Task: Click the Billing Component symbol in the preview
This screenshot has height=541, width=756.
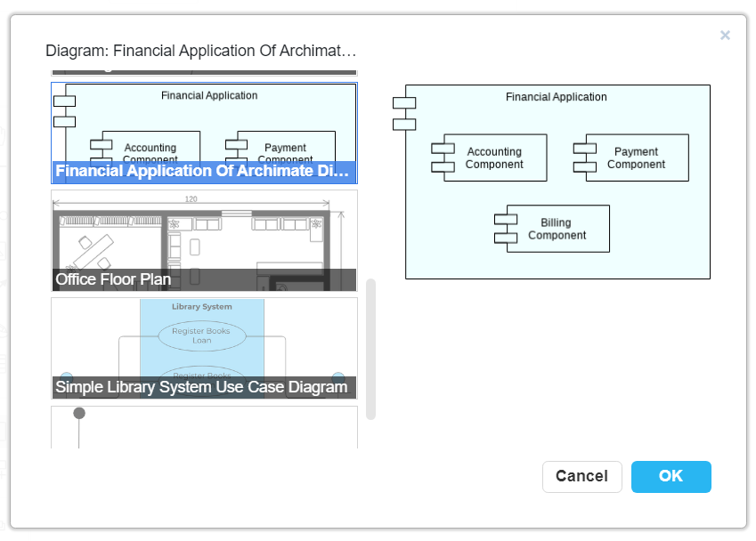Action: tap(507, 229)
